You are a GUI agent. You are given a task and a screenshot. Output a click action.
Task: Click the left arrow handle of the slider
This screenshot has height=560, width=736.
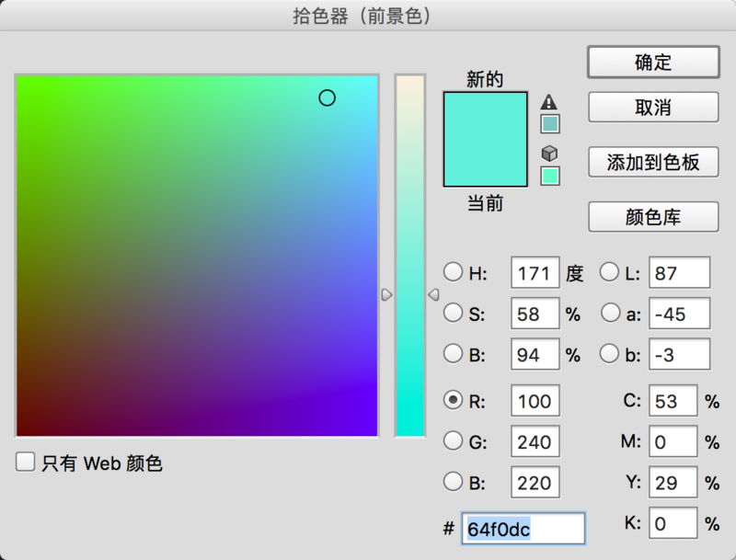pos(386,294)
